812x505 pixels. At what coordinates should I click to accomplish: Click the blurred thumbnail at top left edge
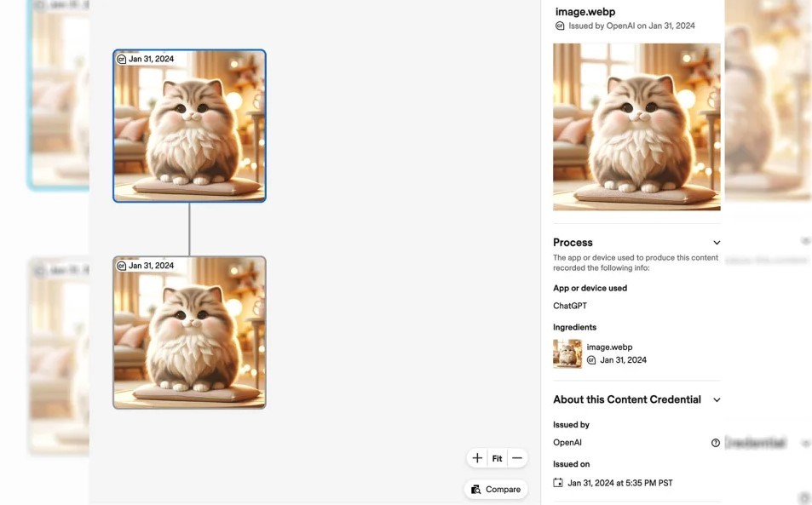click(58, 95)
